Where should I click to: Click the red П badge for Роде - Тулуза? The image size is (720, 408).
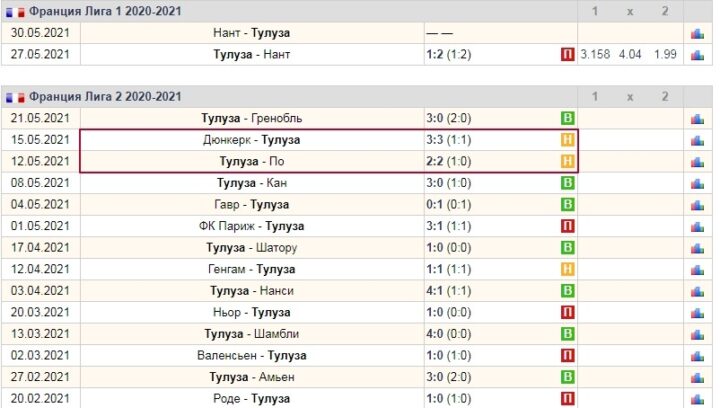point(568,399)
